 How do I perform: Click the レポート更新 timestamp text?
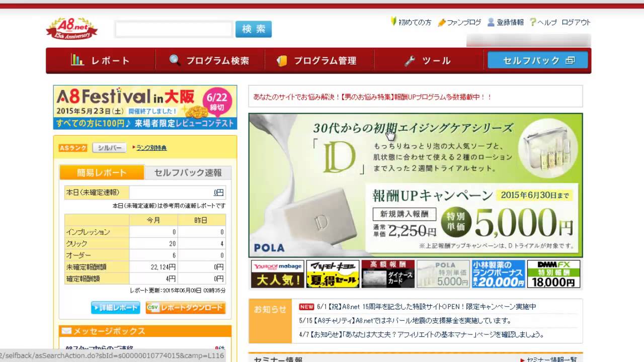tap(178, 291)
